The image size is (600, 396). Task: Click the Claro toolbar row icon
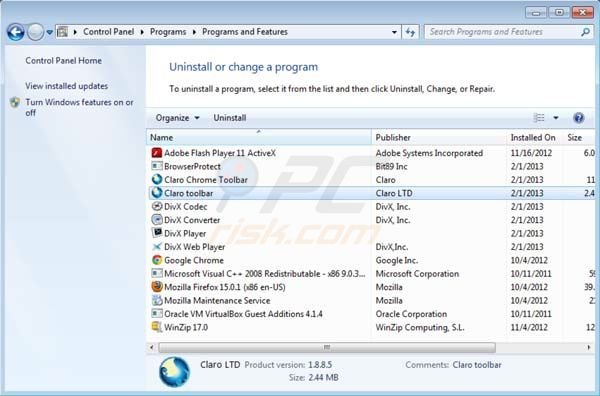[157, 193]
